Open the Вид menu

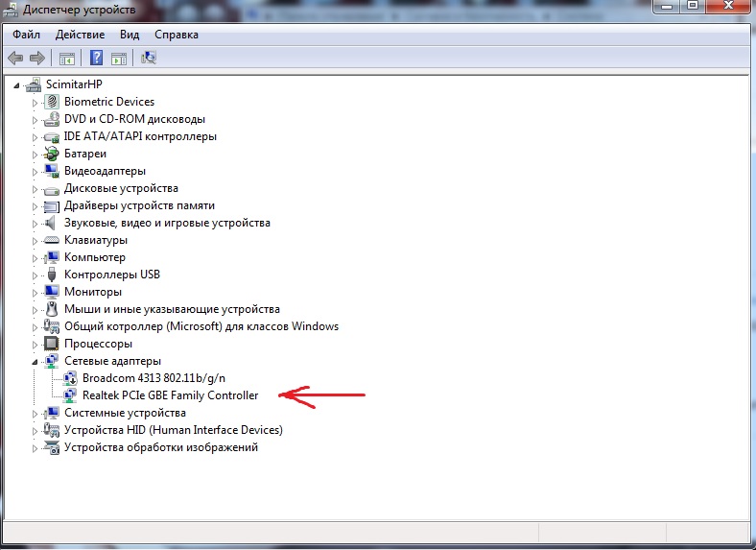tap(130, 35)
